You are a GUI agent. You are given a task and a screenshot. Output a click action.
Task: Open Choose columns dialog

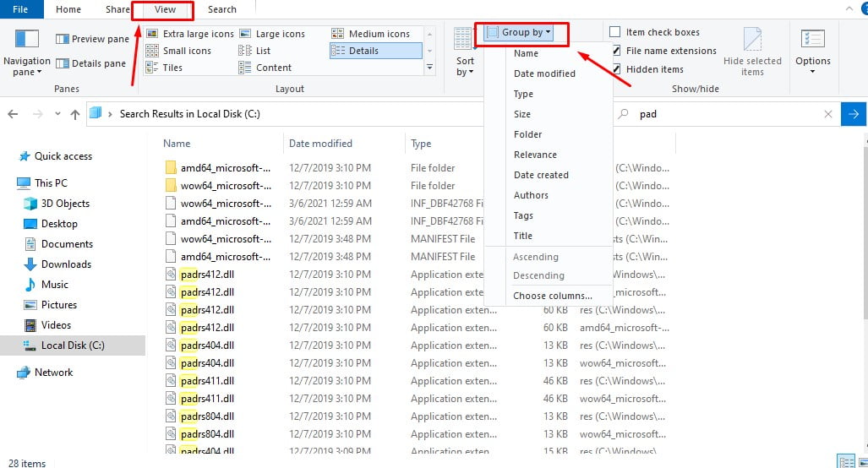(x=553, y=296)
